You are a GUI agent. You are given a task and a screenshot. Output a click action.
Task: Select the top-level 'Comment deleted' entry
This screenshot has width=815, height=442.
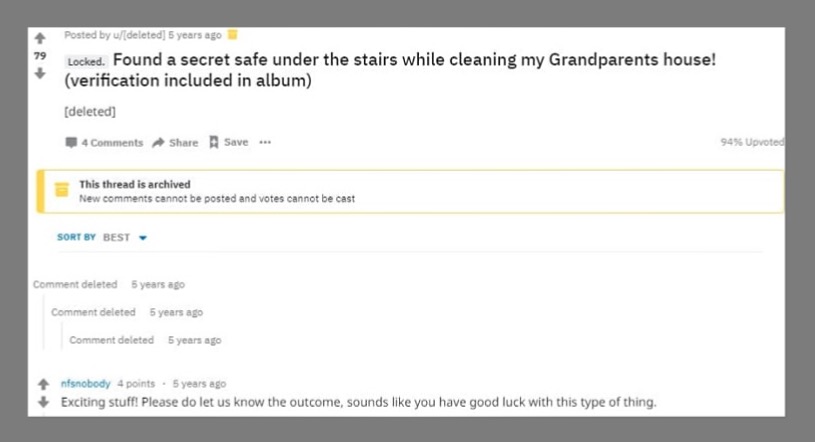click(x=75, y=285)
